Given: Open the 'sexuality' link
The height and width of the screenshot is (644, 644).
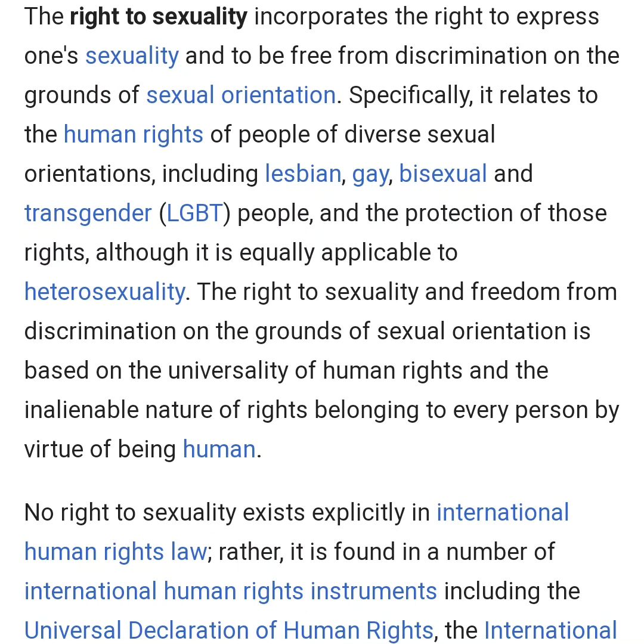Looking at the screenshot, I should (x=132, y=56).
